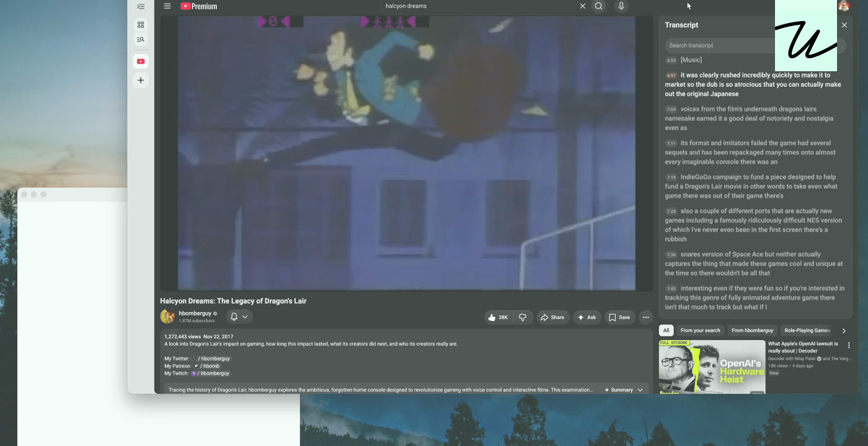The height and width of the screenshot is (446, 868).
Task: Add a new tab with plus icon
Action: click(x=141, y=80)
